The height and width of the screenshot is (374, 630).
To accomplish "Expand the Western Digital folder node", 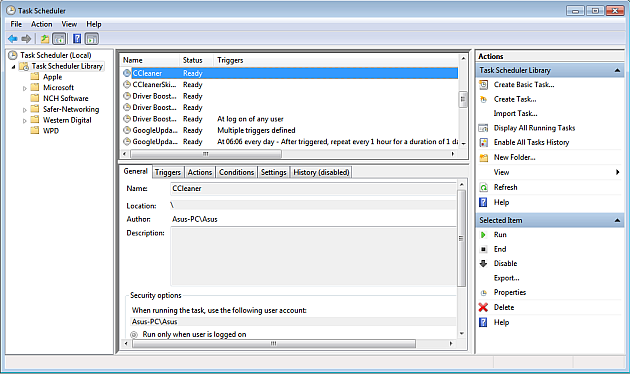I will (x=25, y=121).
